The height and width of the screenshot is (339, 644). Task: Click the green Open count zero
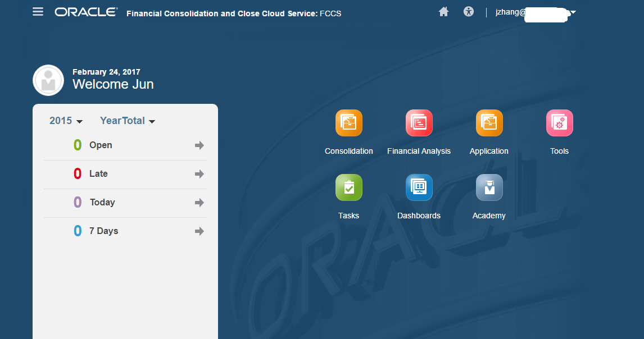[x=78, y=145]
